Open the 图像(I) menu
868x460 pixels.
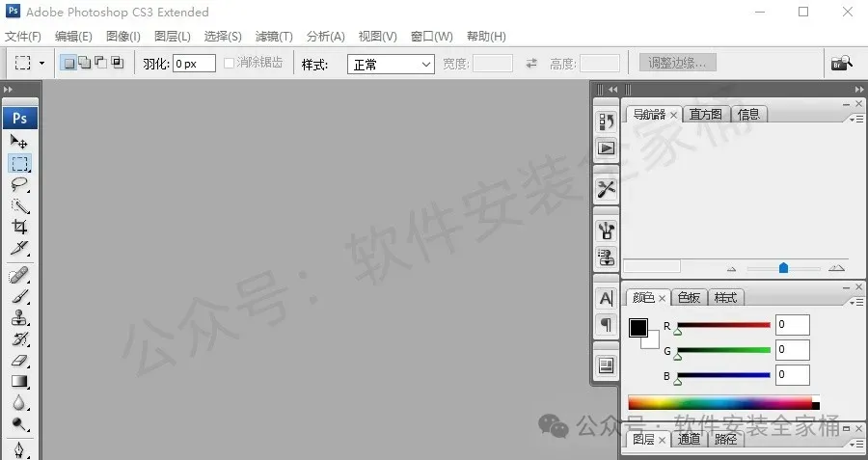122,37
